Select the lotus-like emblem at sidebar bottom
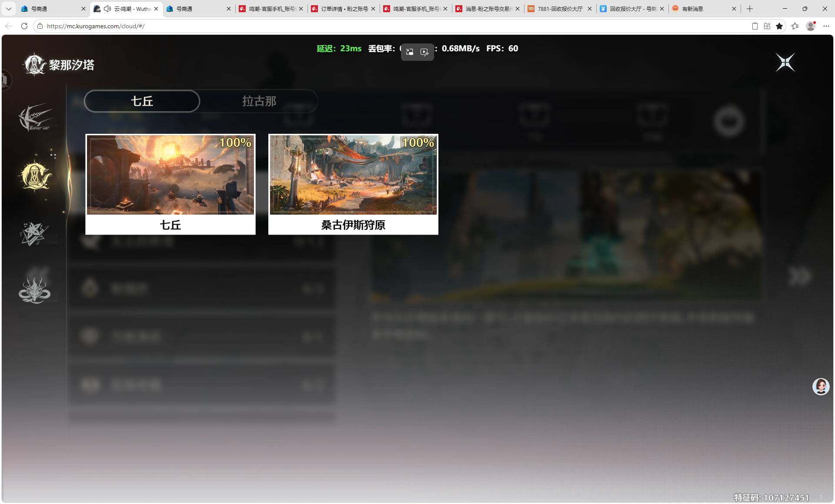Image resolution: width=835 pixels, height=504 pixels. coord(35,290)
